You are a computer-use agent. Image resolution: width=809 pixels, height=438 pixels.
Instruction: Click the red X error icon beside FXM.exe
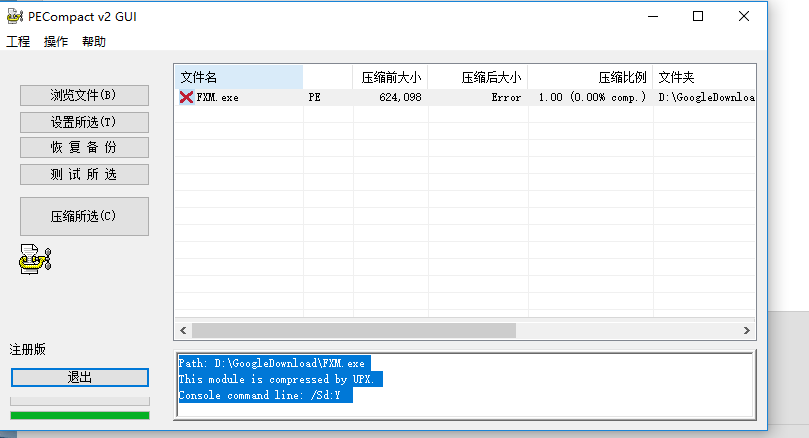pos(186,97)
